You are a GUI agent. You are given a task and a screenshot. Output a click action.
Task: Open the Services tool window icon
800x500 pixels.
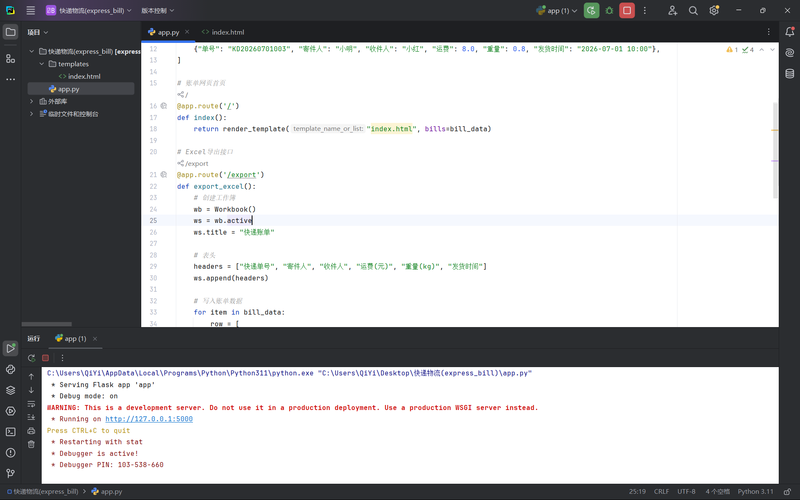point(10,411)
